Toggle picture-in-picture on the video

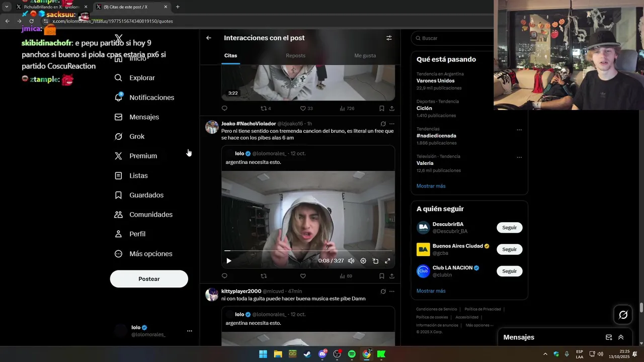(375, 261)
